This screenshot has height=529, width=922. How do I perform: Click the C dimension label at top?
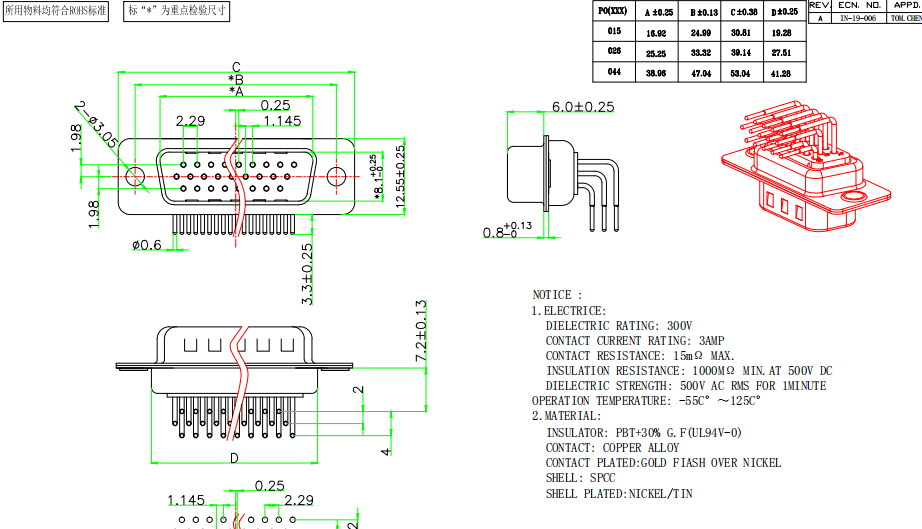point(236,67)
